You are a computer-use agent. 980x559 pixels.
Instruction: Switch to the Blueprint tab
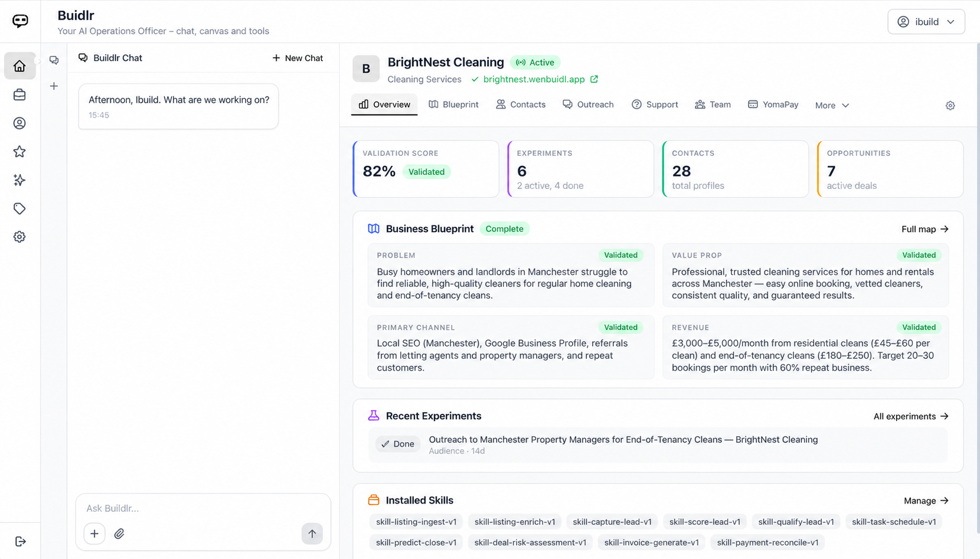click(x=453, y=104)
